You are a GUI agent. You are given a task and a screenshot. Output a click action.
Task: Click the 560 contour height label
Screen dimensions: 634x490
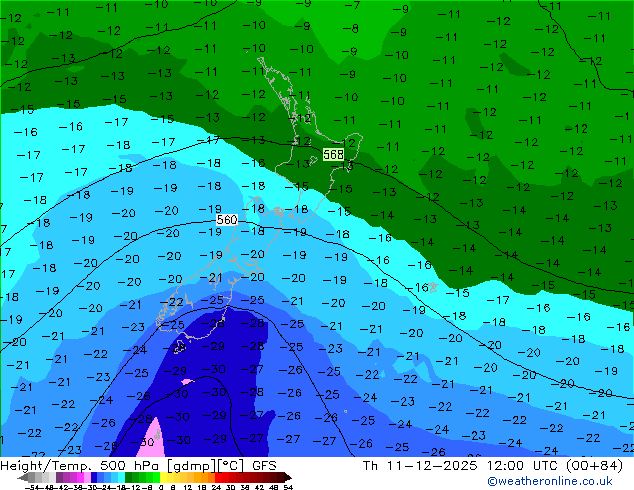coord(227,220)
